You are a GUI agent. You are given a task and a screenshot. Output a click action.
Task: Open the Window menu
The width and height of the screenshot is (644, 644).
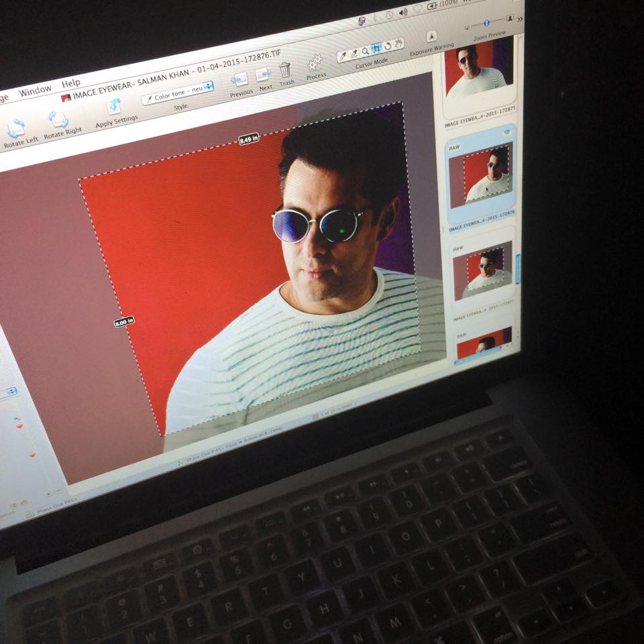coord(36,91)
